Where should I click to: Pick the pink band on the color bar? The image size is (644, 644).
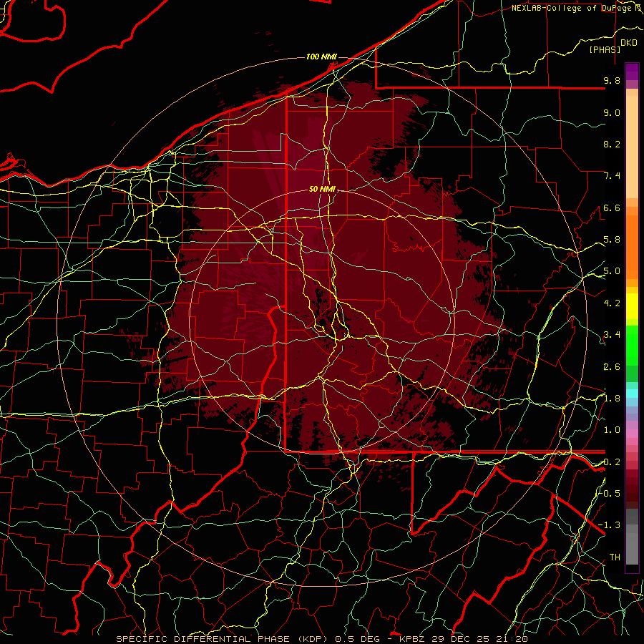632,434
